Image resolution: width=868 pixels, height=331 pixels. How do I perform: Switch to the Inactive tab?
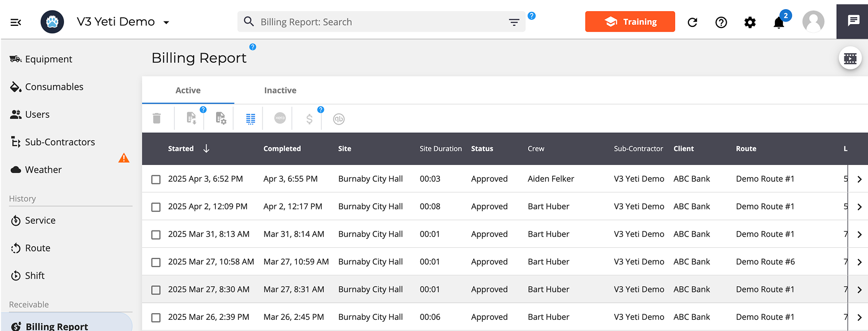[x=280, y=90]
